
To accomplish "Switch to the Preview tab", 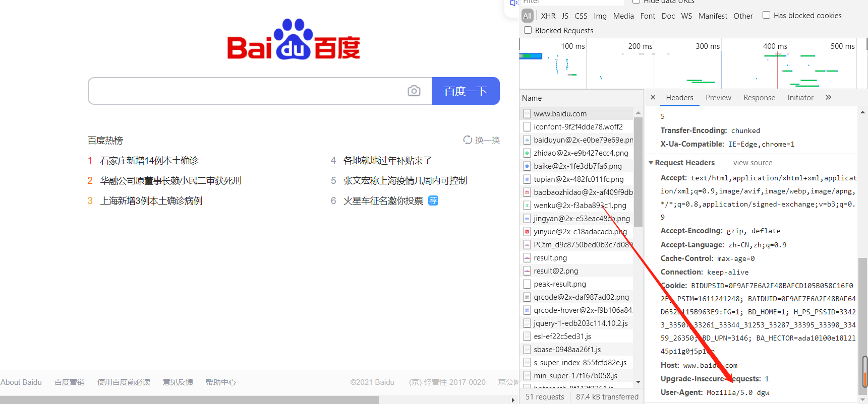I will coord(718,98).
